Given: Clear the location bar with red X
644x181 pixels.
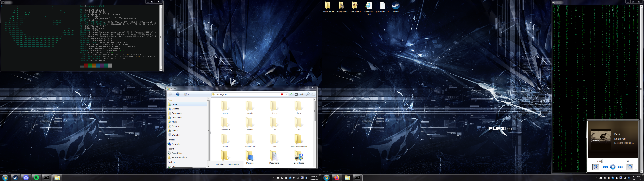Looking at the screenshot, I should point(282,94).
